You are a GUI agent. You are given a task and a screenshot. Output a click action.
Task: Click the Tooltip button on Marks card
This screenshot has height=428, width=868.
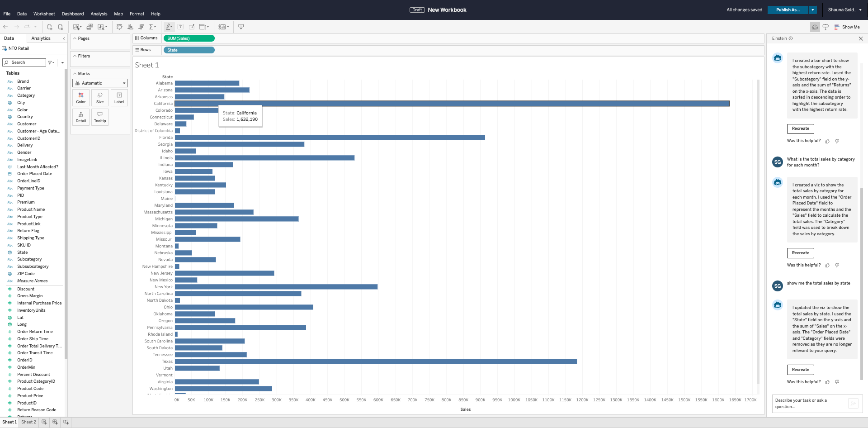100,117
